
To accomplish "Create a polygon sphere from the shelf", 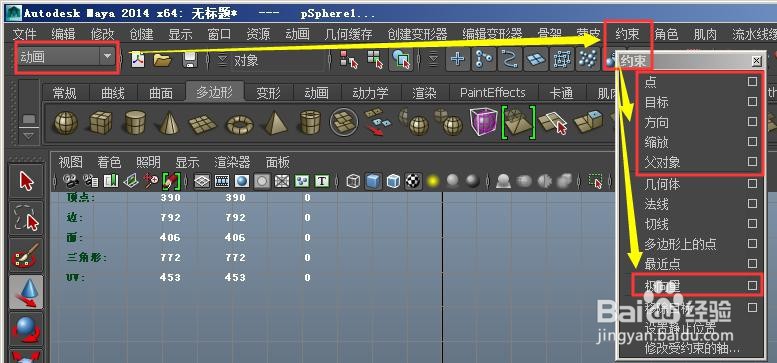I will pos(66,123).
